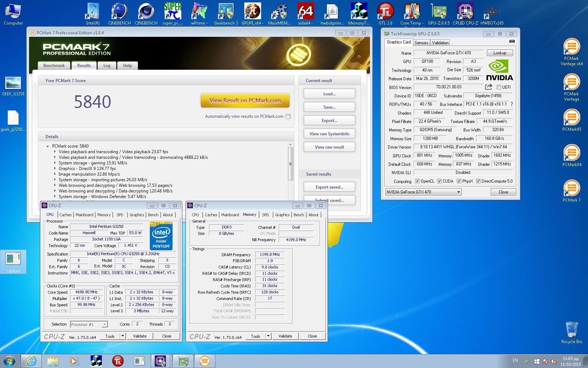Click the Load... button in PCMark 7

point(329,94)
